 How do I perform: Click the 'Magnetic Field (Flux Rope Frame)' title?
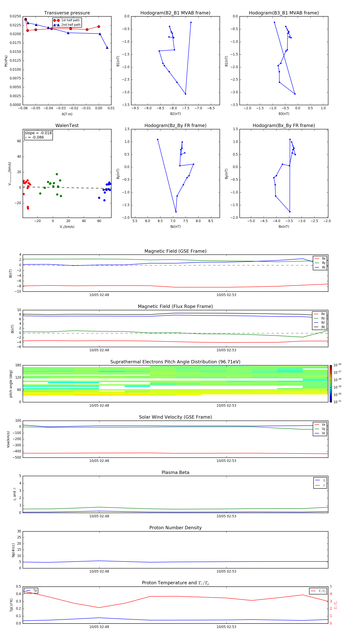click(x=175, y=307)
